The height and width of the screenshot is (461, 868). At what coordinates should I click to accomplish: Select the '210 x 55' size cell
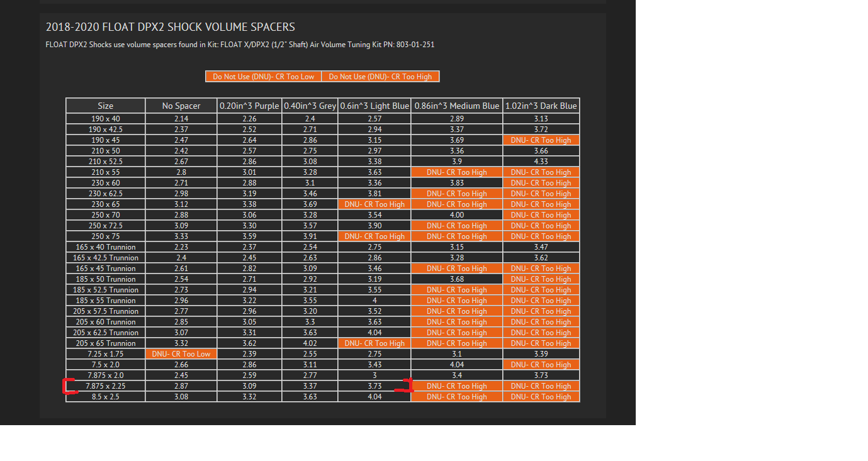point(105,172)
